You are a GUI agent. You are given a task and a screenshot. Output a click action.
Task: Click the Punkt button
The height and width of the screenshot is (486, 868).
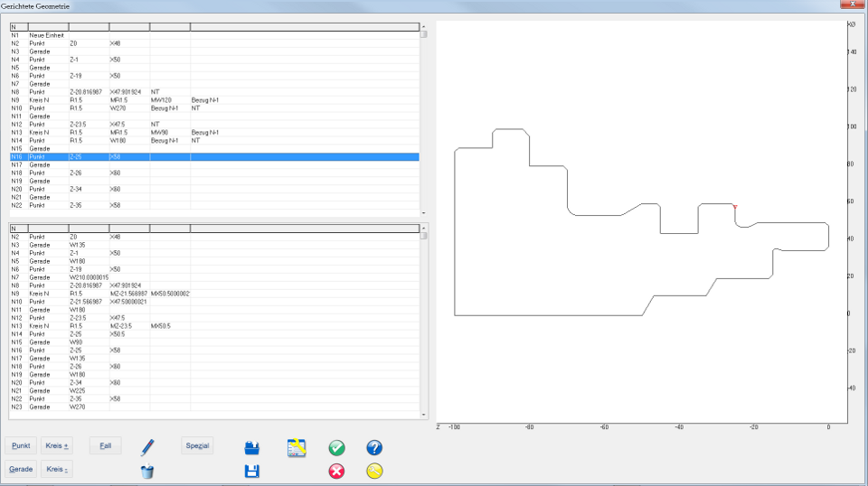[x=21, y=445]
